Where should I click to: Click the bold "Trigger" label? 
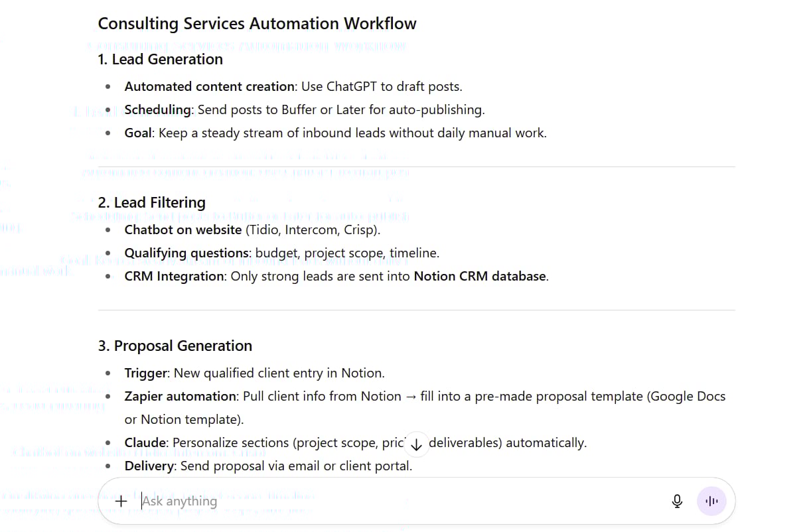(145, 373)
